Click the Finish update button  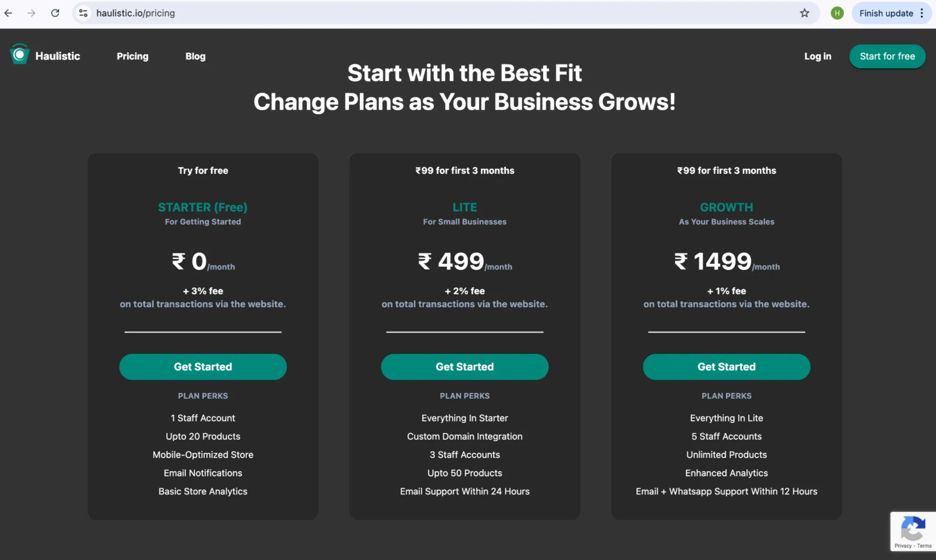click(886, 13)
